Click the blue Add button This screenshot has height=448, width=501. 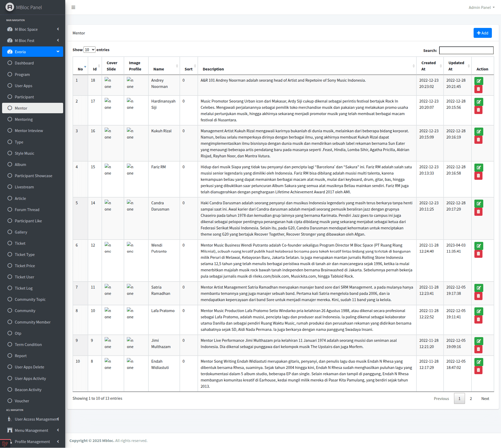[x=482, y=33]
